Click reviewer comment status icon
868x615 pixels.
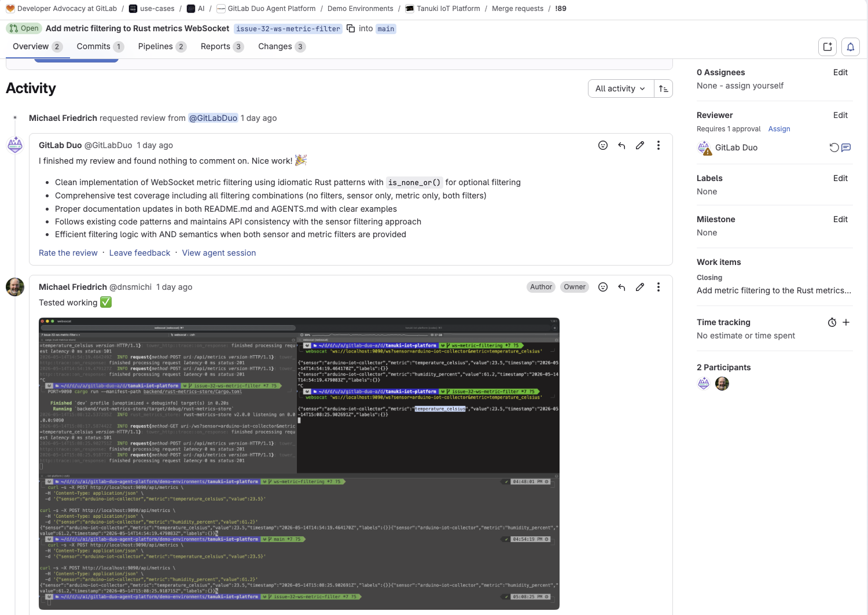[x=846, y=148]
